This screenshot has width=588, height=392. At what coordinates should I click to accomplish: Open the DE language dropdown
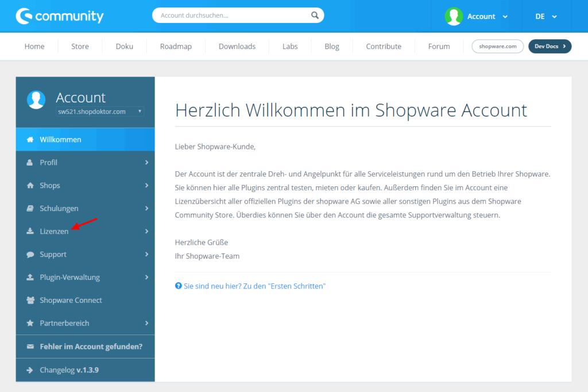point(546,17)
